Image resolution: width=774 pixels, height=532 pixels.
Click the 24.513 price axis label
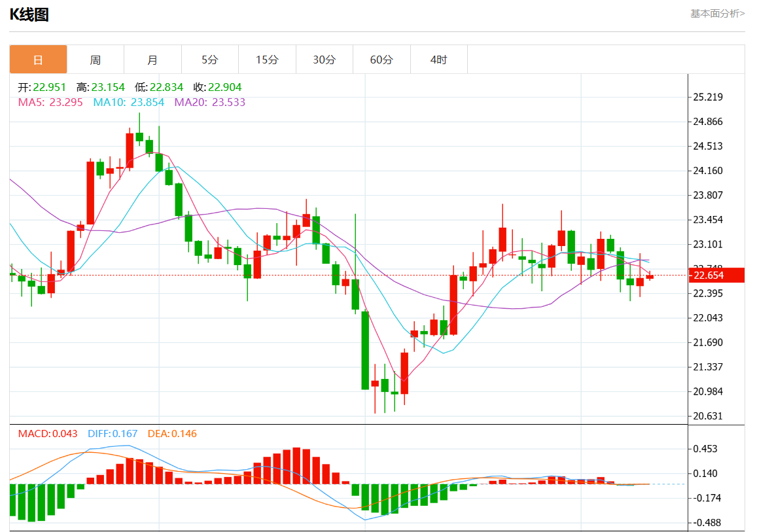[708, 146]
